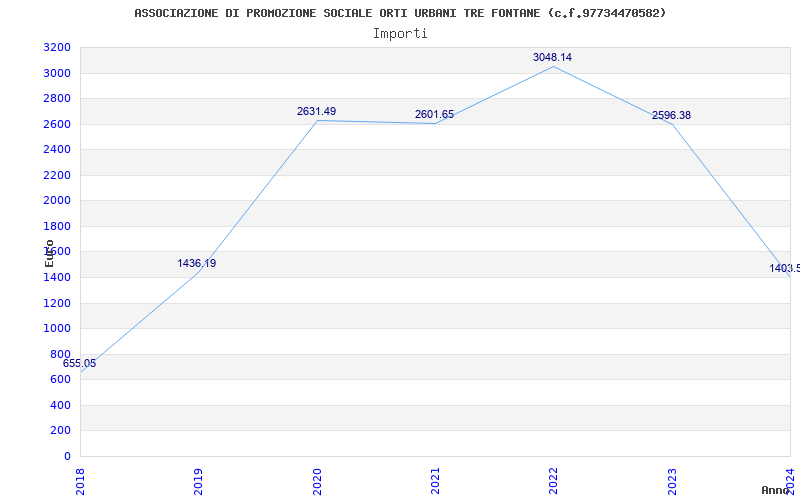Screen dimensions: 800x500
Task: Select the peak value 3048.14
Action: pos(553,57)
